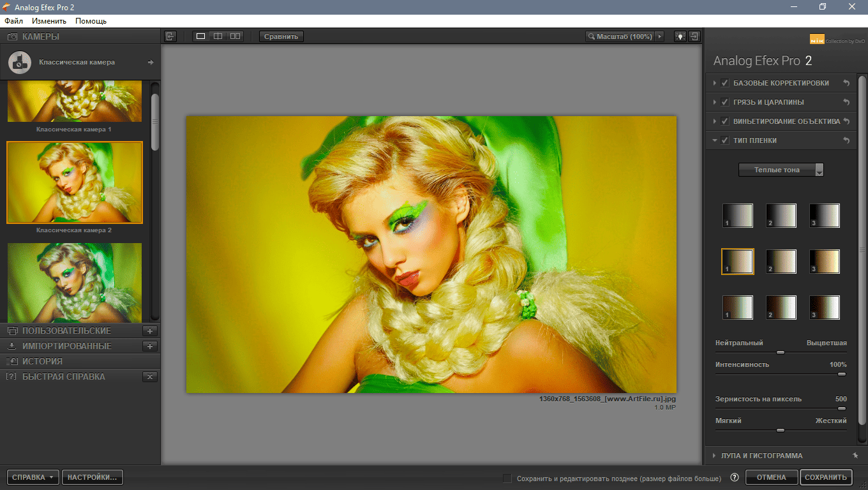
Task: Toggle the Грязь и царапины checkbox
Action: point(725,102)
